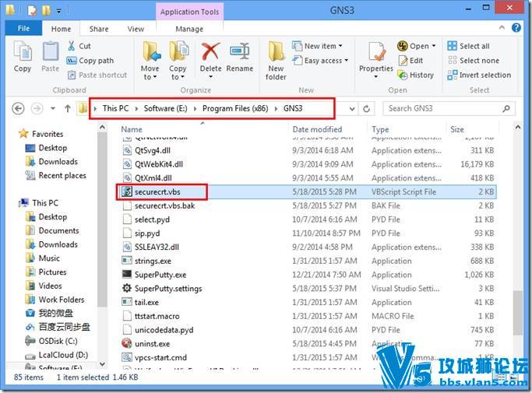Open the recent locations dropdown arrow
The image size is (532, 393).
click(53, 108)
